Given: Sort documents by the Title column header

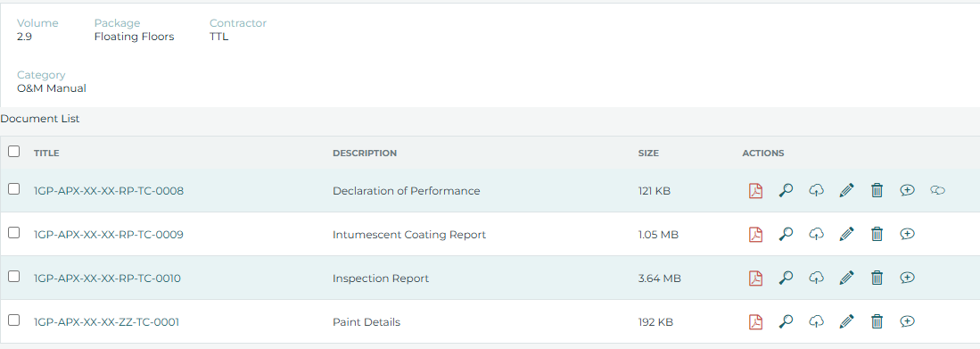Looking at the screenshot, I should (x=46, y=154).
